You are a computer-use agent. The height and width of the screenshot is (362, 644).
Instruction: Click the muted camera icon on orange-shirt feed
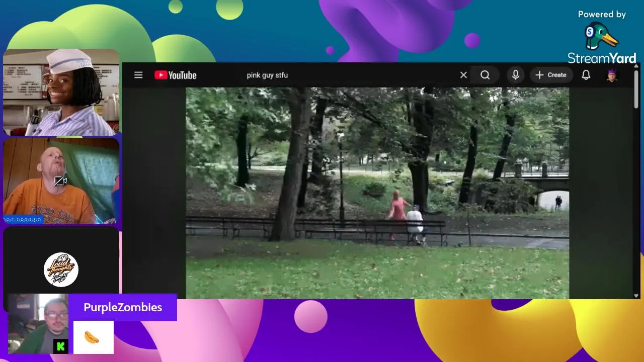click(x=61, y=181)
